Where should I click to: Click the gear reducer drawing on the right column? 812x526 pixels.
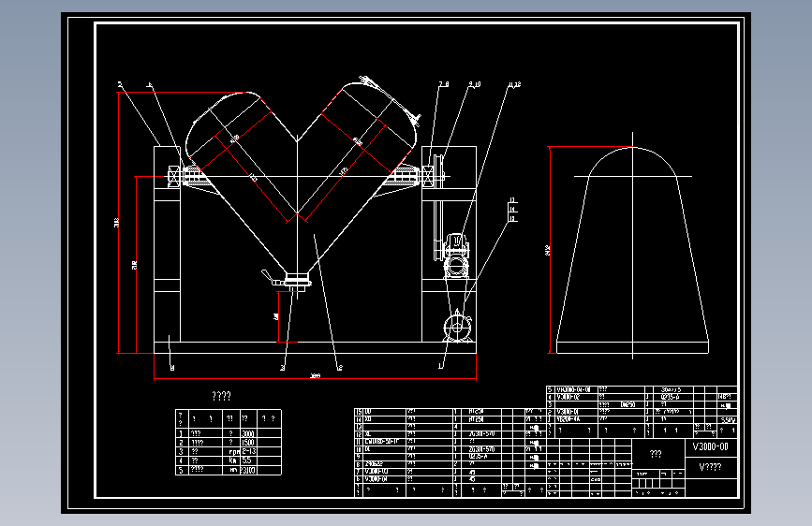(456, 257)
